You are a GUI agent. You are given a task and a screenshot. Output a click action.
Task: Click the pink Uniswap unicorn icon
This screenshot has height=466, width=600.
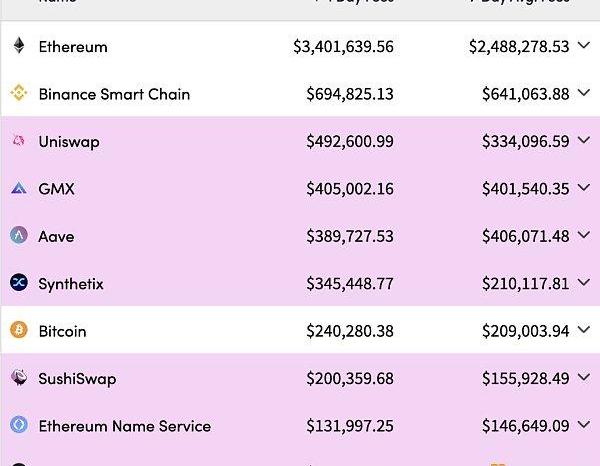click(18, 142)
